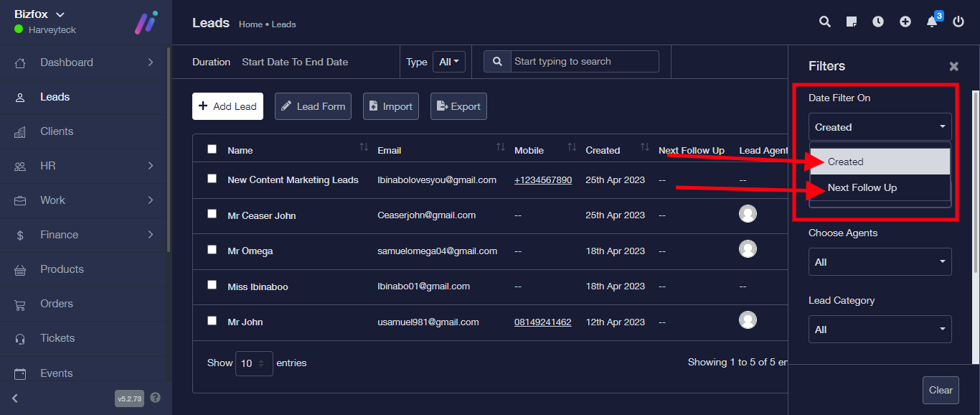Select the Mr Omega row checkbox

click(212, 250)
